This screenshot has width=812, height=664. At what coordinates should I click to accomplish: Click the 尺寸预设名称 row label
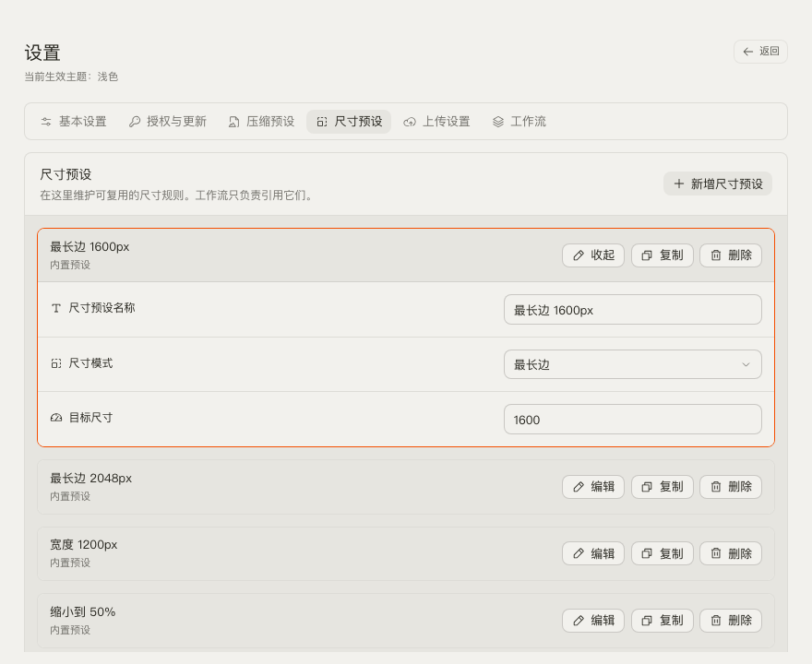click(101, 308)
